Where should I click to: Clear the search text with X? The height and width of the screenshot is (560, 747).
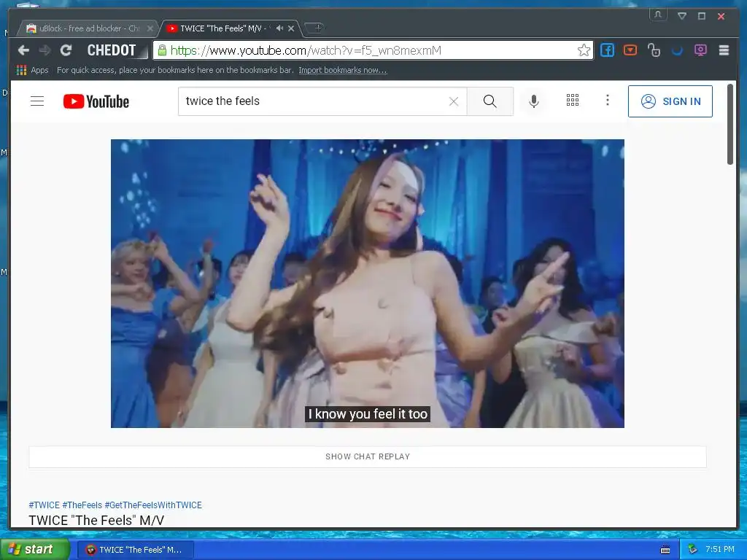(x=454, y=101)
